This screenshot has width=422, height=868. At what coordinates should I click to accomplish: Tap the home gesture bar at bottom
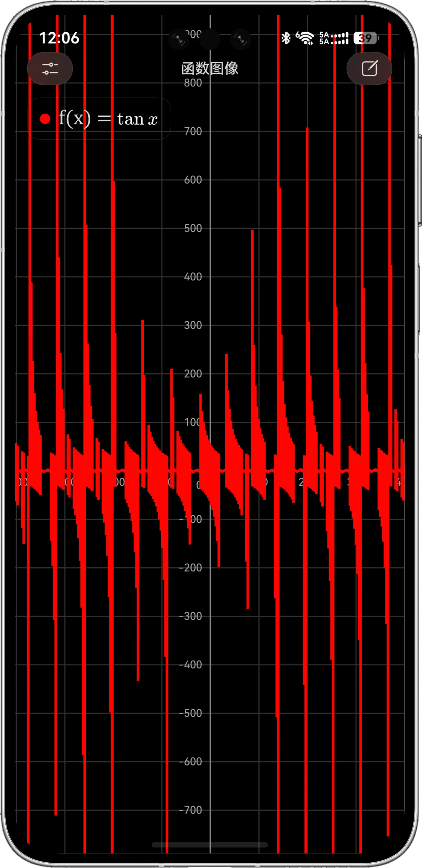[x=210, y=845]
